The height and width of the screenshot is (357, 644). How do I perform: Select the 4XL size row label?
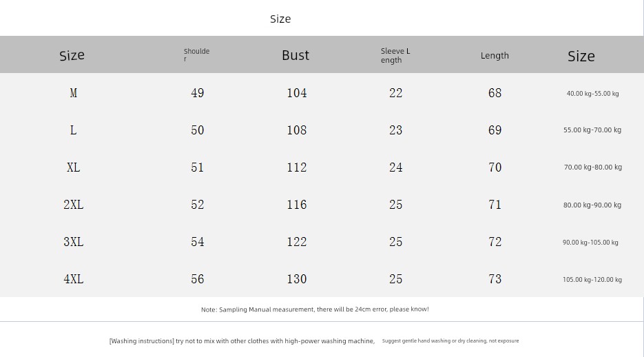(x=73, y=279)
